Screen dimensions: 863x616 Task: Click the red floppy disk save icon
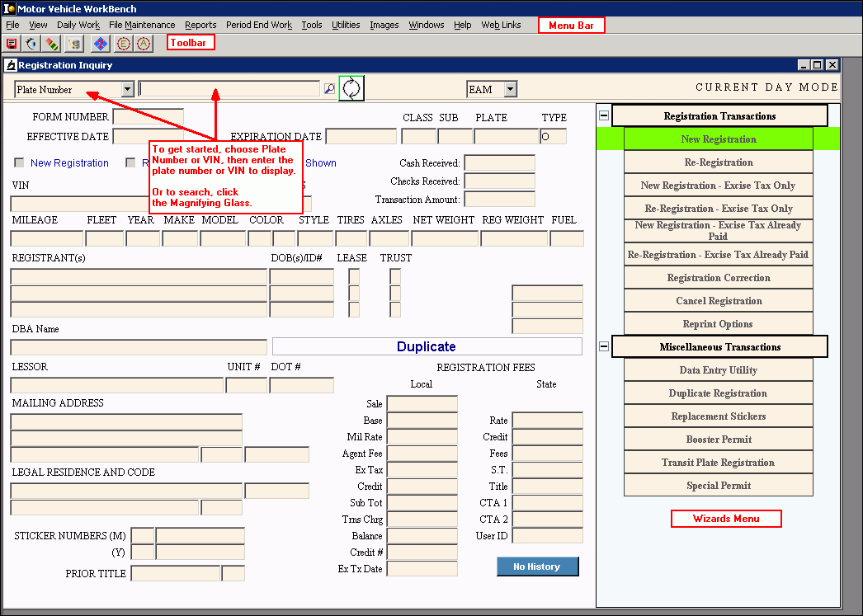pyautogui.click(x=12, y=44)
